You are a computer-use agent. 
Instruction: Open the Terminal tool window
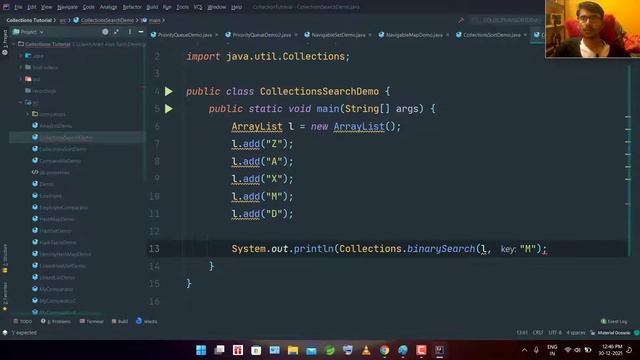pos(92,322)
